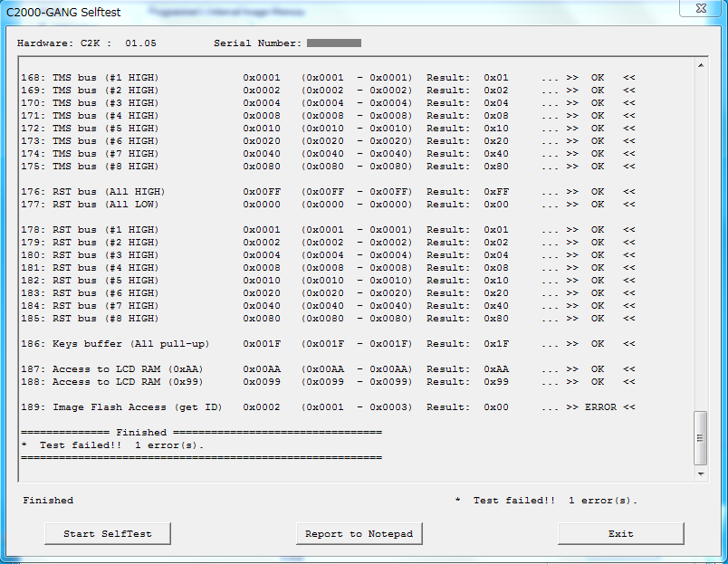The width and height of the screenshot is (728, 564).
Task: Select line 185 RST bus (#8 HIGH)
Action: tap(328, 319)
